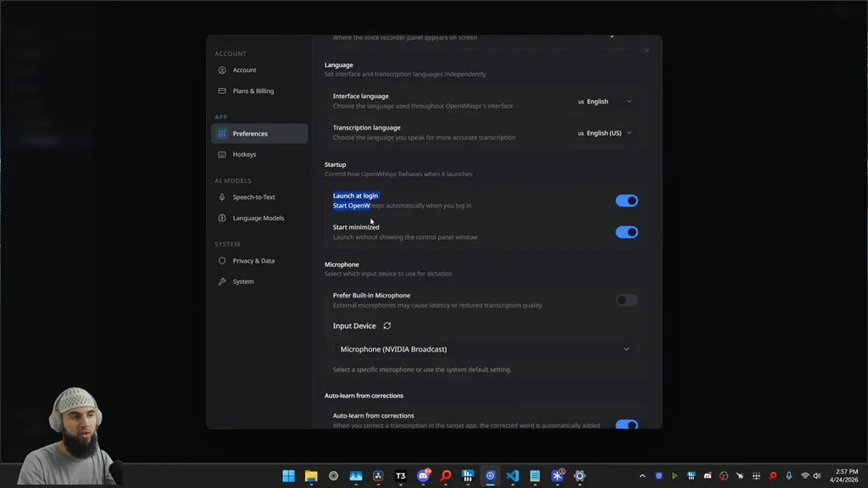Open the Interface language dropdown

604,102
